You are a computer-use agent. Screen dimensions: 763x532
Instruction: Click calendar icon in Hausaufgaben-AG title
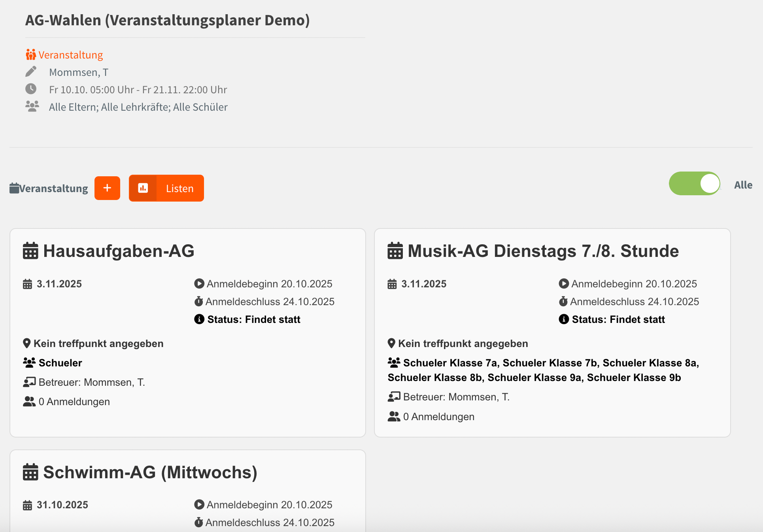(x=30, y=251)
